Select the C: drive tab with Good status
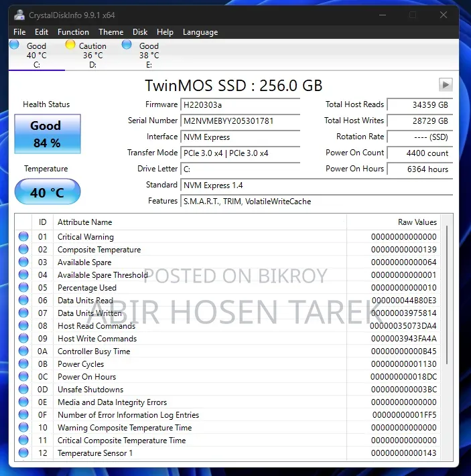471x476 pixels. [x=36, y=55]
